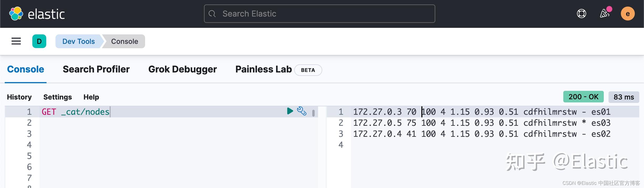Select the Console tab
The height and width of the screenshot is (188, 644).
tap(25, 69)
